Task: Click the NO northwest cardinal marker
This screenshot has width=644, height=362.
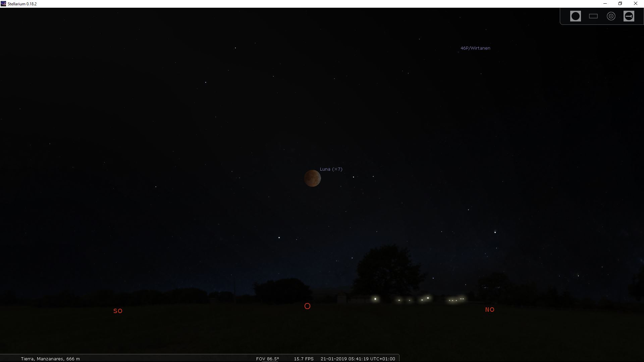Action: [x=490, y=310]
